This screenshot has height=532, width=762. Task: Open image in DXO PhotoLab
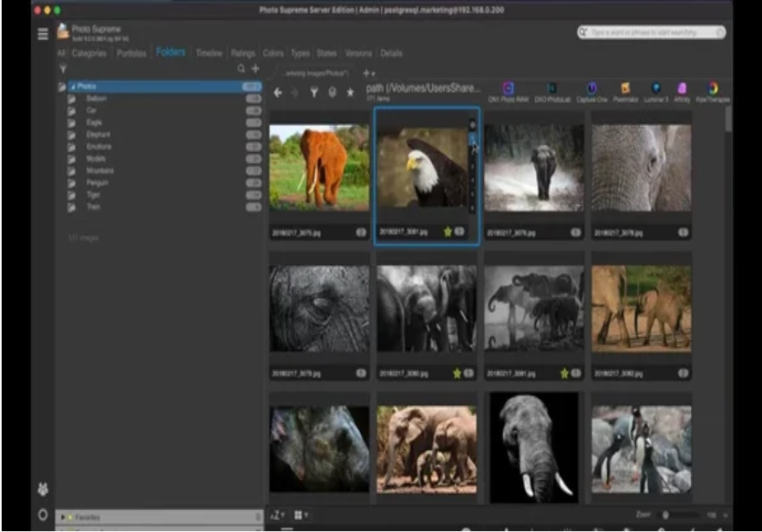(x=552, y=91)
